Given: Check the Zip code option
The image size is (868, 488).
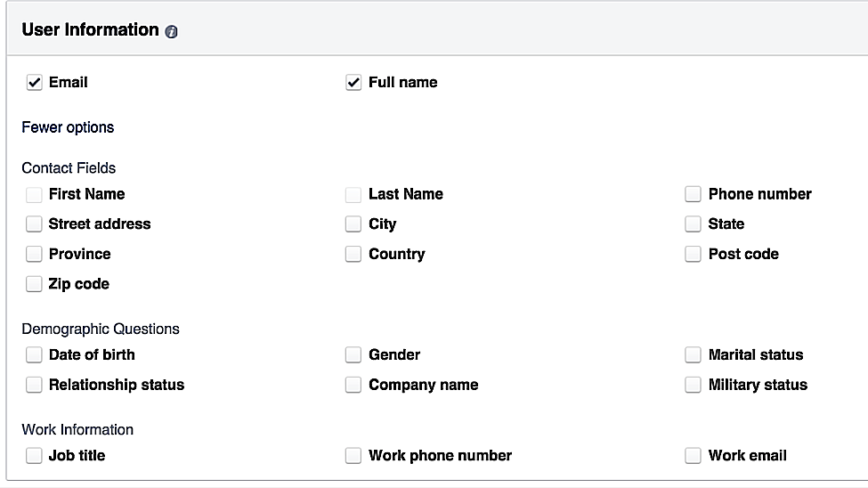Looking at the screenshot, I should click(x=34, y=284).
